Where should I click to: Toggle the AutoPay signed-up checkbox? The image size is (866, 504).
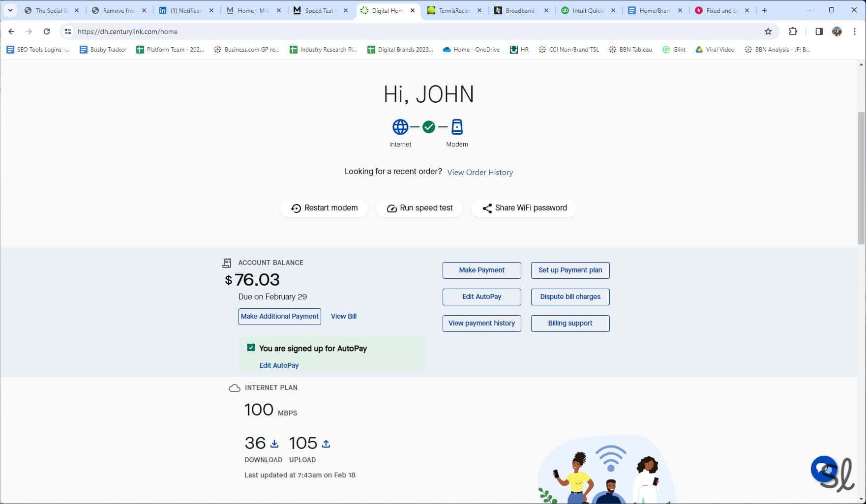(x=251, y=348)
